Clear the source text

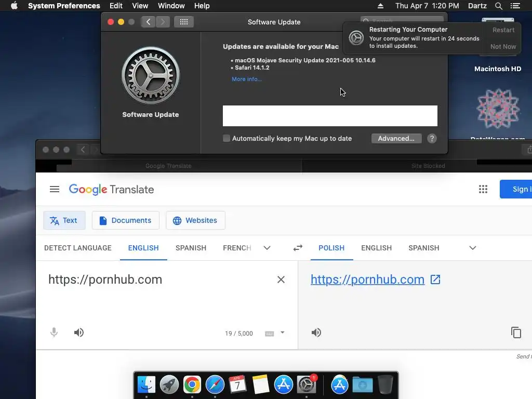point(281,280)
